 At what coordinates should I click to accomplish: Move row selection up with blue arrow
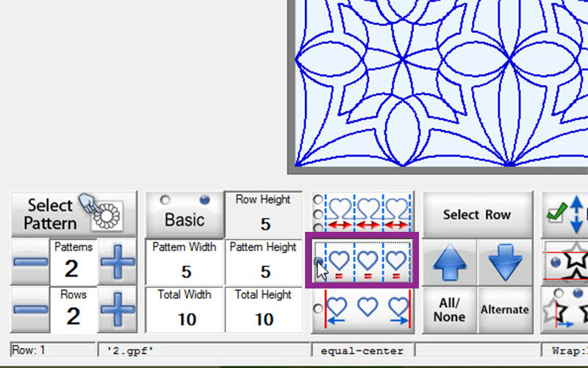click(x=450, y=262)
